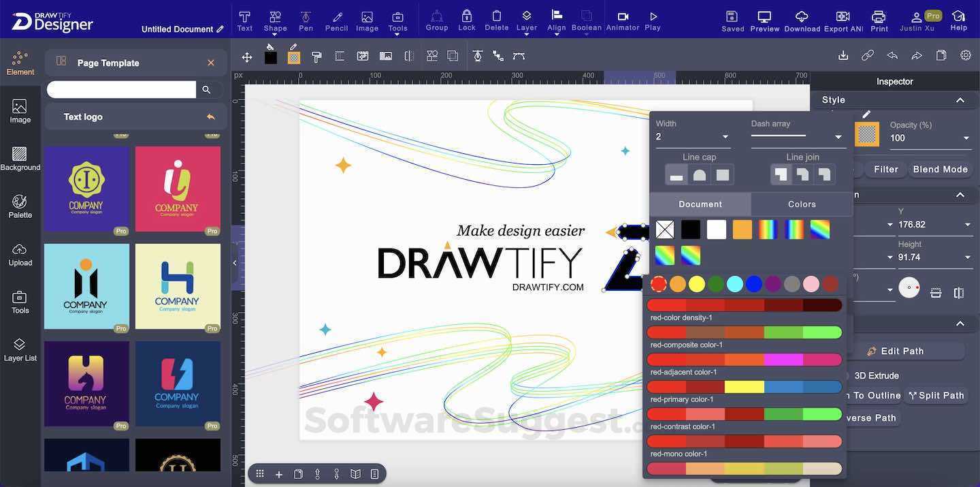Open the Boolean operations tool
The image size is (980, 487).
586,19
